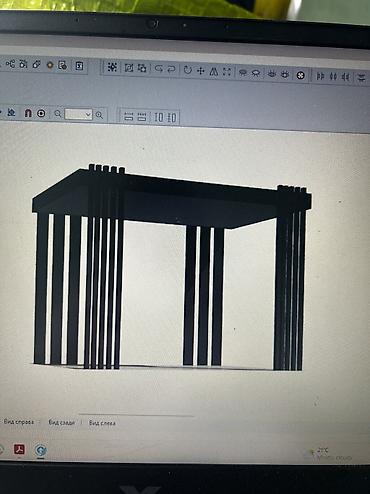The height and width of the screenshot is (494, 370).
Task: Select the four-arrow pan view tool
Action: [201, 71]
